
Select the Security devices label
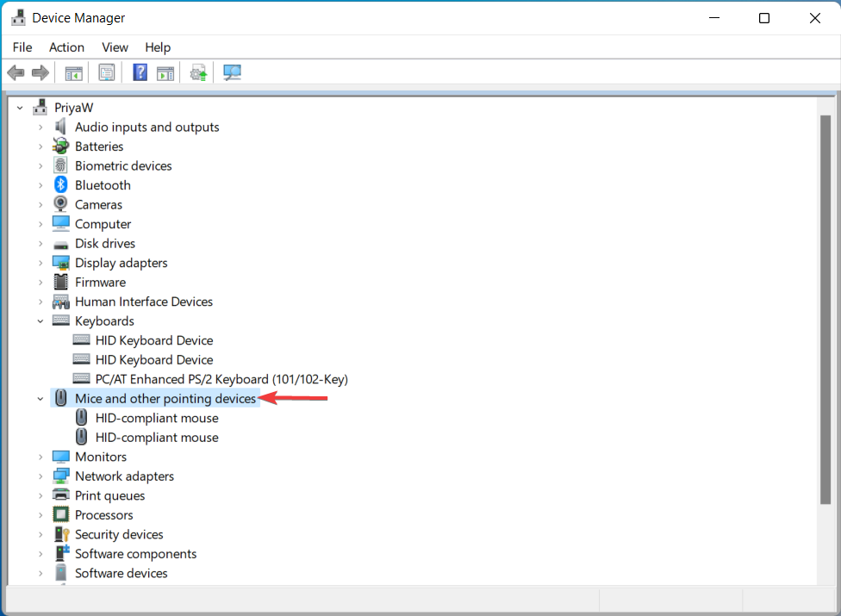[119, 534]
